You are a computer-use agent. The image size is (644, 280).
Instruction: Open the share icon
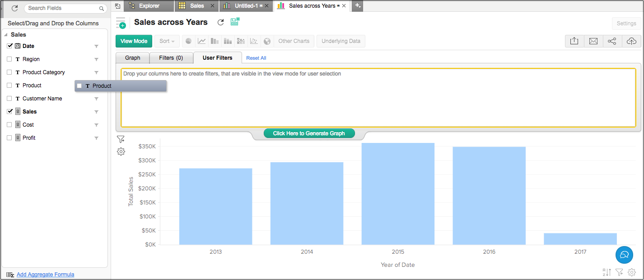(x=612, y=41)
